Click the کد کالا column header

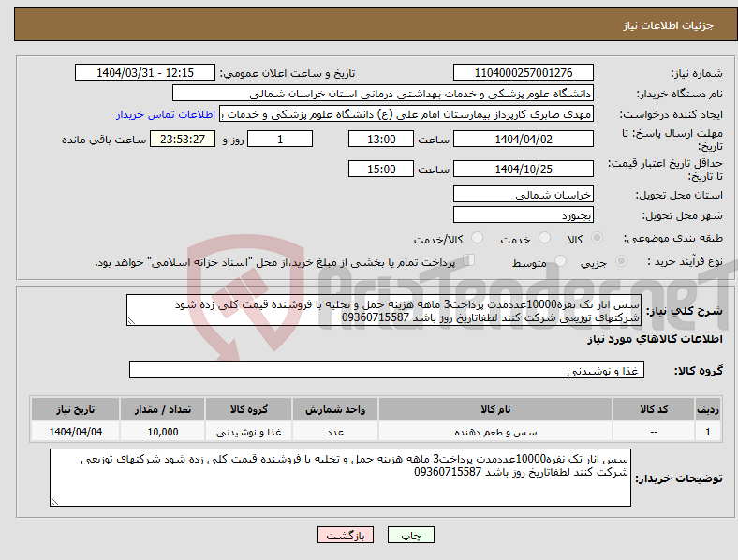coord(654,409)
